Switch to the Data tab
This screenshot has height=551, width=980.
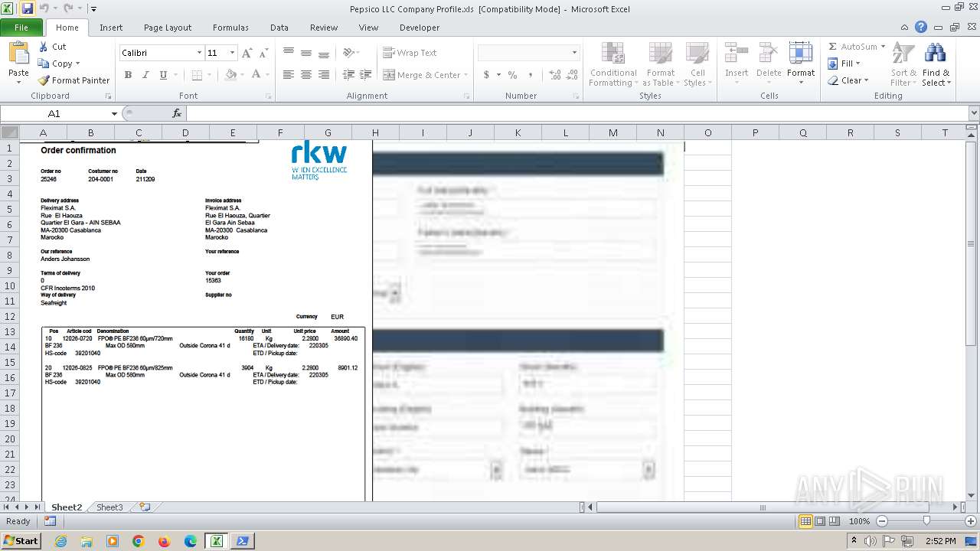coord(279,28)
